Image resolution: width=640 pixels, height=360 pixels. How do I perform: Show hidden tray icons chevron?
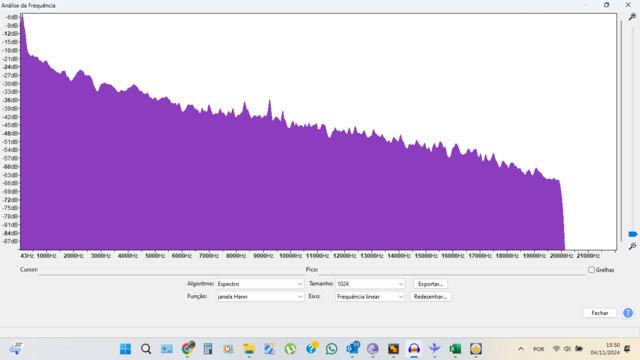[x=521, y=349]
